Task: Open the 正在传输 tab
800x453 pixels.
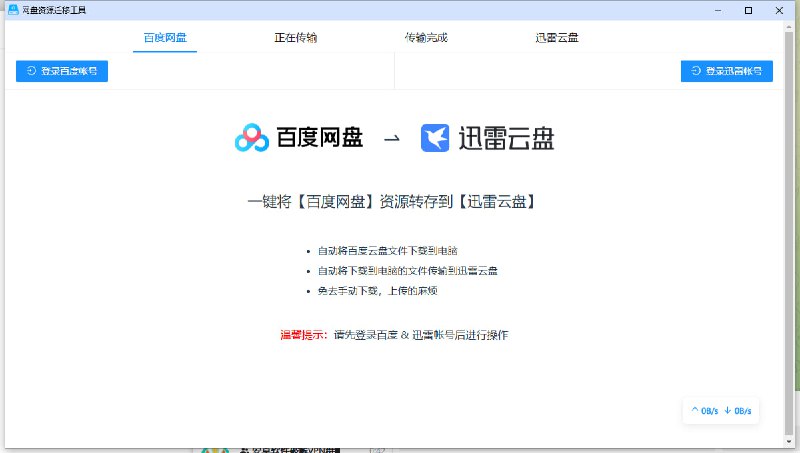Action: [295, 38]
